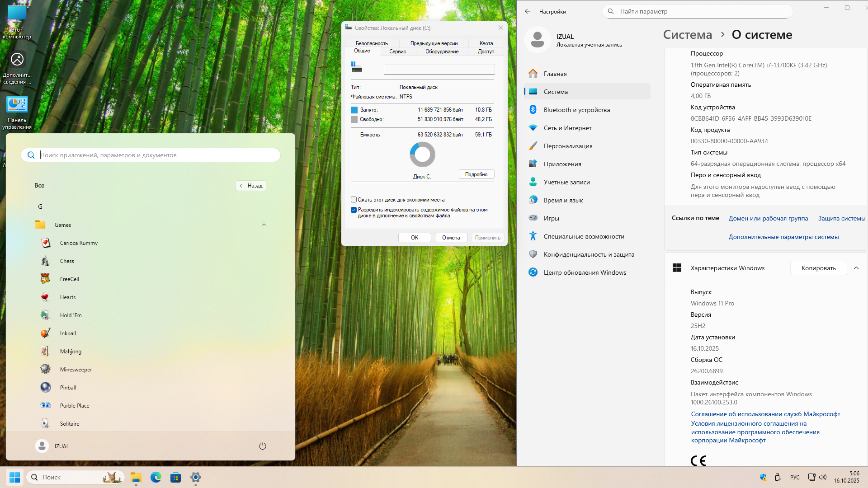Screen dimensions: 868x488
Task: Launch Minesweeper from the app list
Action: click(75, 370)
